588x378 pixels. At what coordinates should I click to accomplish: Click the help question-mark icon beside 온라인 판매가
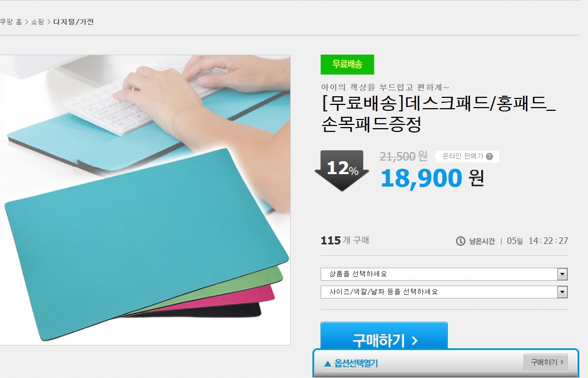tap(489, 157)
